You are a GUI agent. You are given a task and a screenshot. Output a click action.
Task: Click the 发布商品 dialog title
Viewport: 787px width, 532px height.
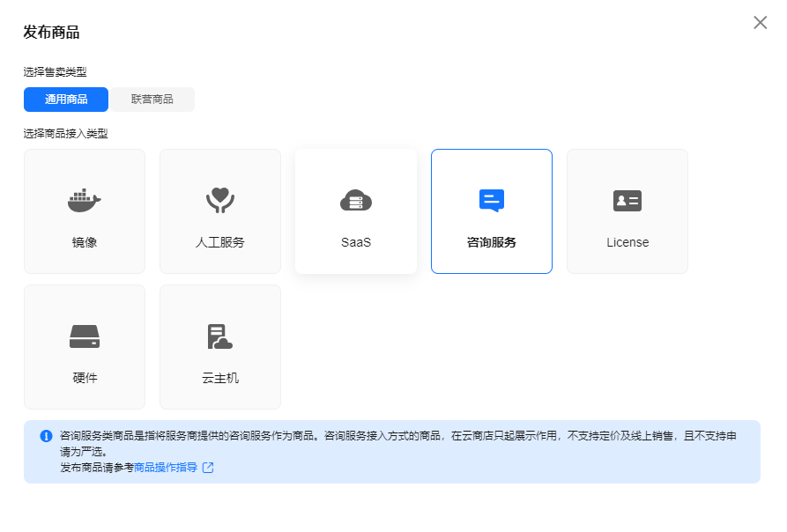coord(51,32)
